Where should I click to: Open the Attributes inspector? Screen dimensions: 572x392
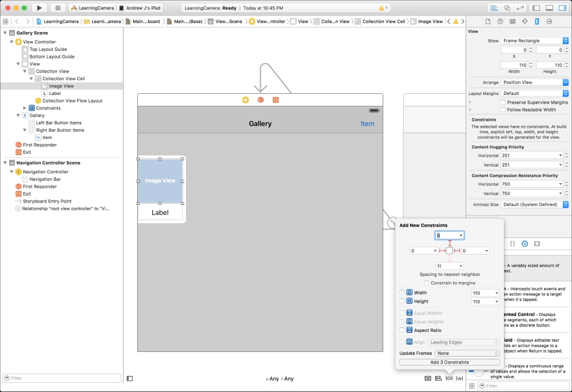coord(525,21)
